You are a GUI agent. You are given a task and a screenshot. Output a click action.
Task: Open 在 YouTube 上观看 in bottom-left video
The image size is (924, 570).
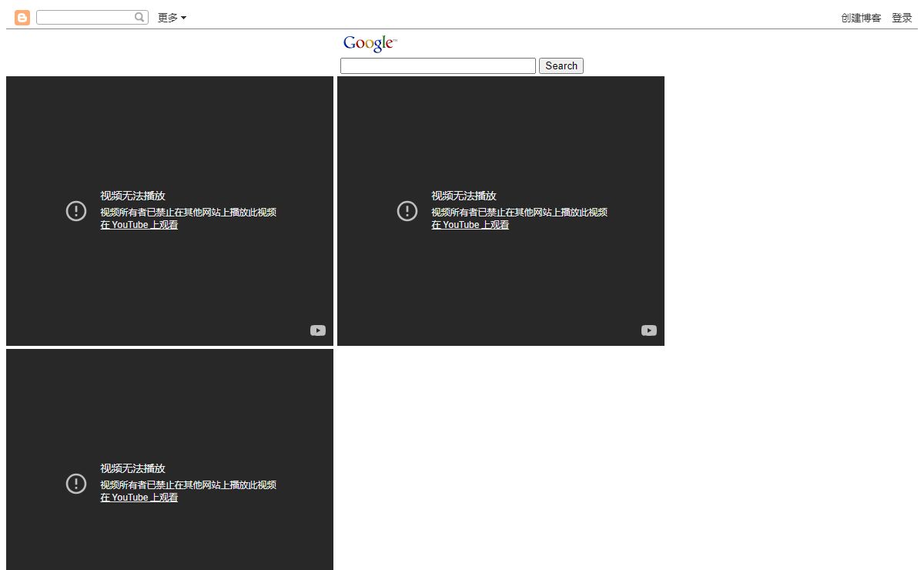(139, 498)
